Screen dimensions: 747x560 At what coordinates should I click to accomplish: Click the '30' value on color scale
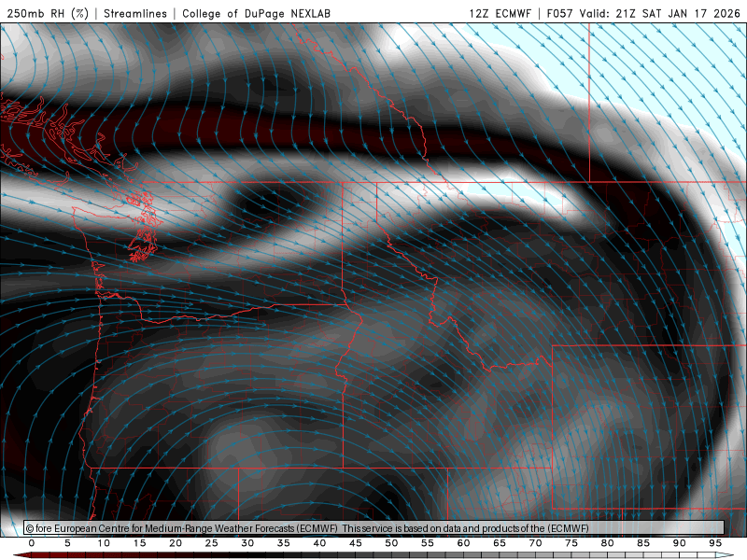247,543
